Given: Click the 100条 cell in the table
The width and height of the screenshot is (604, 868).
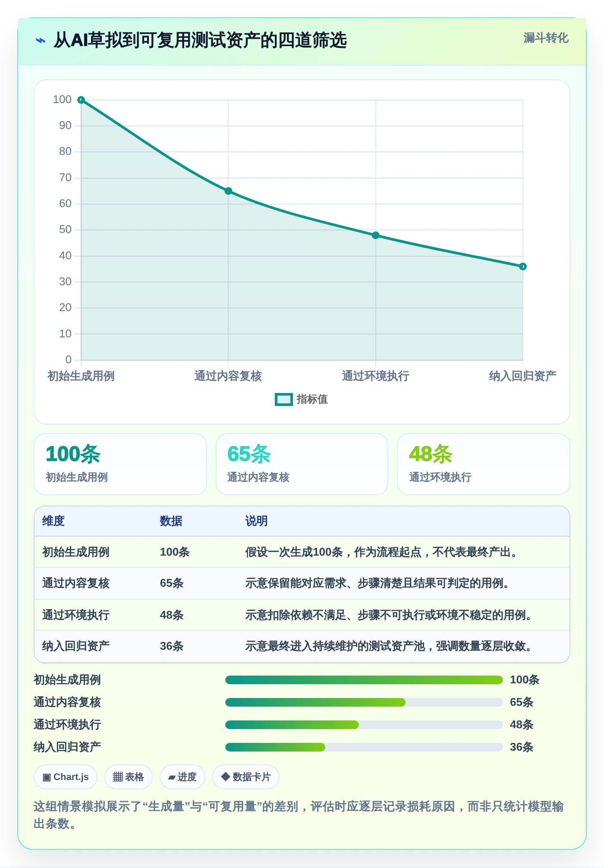Looking at the screenshot, I should click(175, 552).
